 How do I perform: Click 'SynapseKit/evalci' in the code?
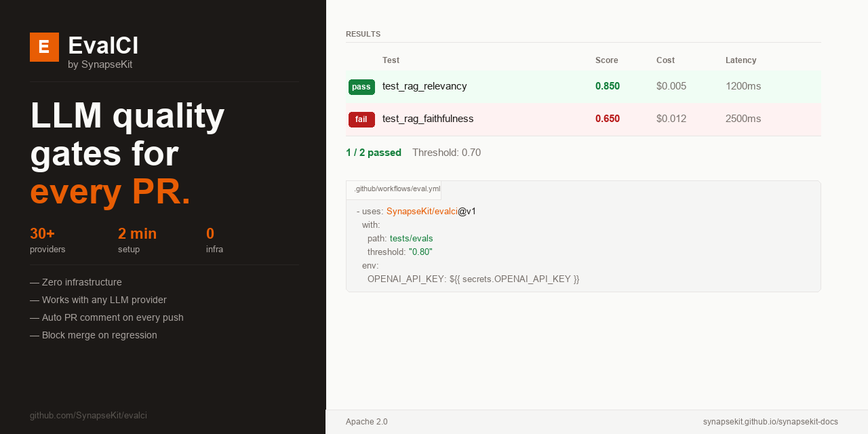pos(422,212)
